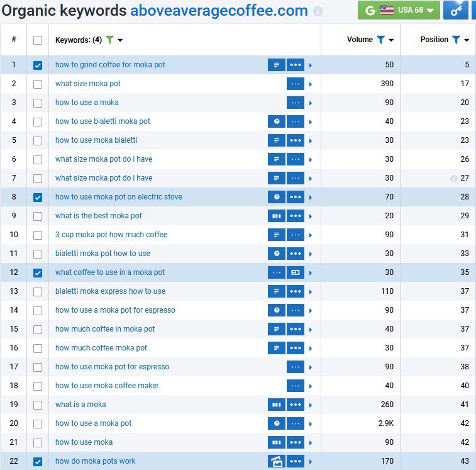This screenshot has width=476, height=470.
Task: Click the blue key icon button
Action: pyautogui.click(x=455, y=10)
